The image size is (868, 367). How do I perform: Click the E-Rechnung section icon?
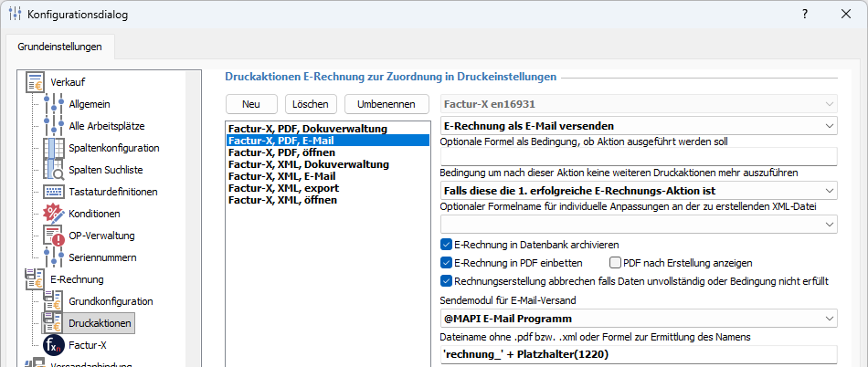pyautogui.click(x=36, y=279)
